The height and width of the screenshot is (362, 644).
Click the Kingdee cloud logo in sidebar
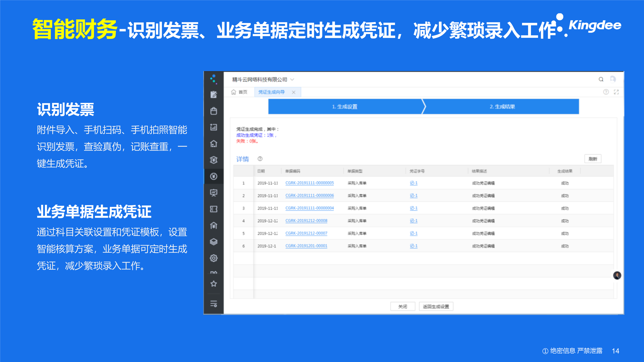tap(213, 79)
